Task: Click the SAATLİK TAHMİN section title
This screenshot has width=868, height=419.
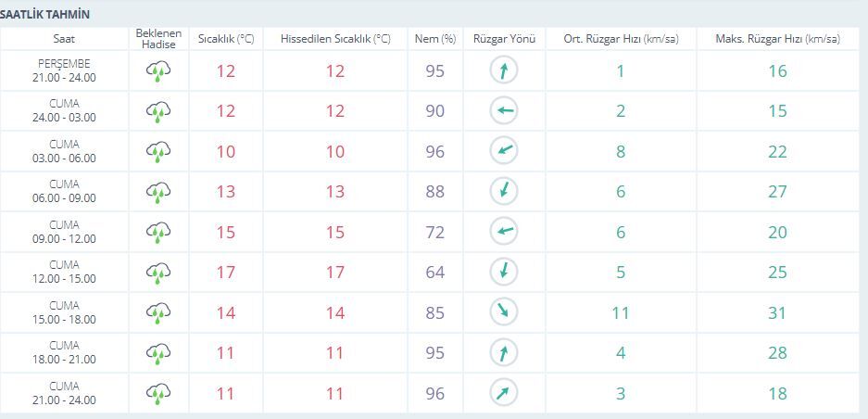Action: 44,15
